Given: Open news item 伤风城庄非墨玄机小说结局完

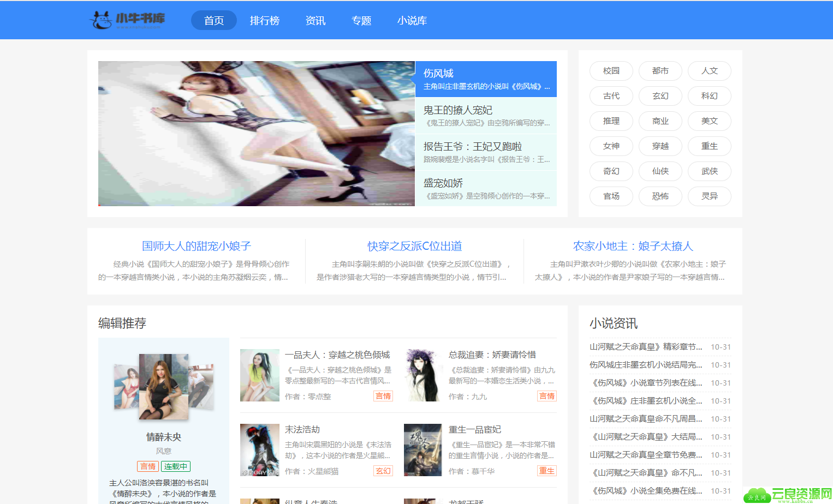Looking at the screenshot, I should (x=646, y=365).
